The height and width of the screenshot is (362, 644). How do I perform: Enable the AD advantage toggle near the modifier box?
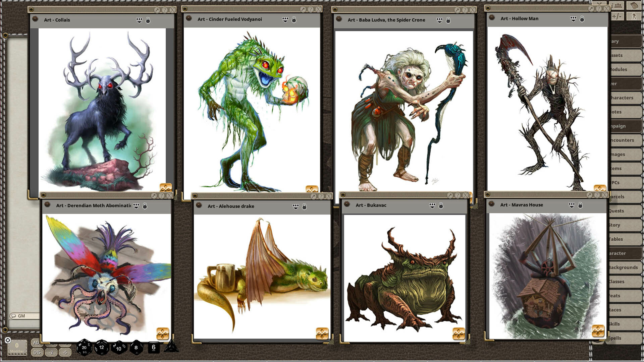36,343
